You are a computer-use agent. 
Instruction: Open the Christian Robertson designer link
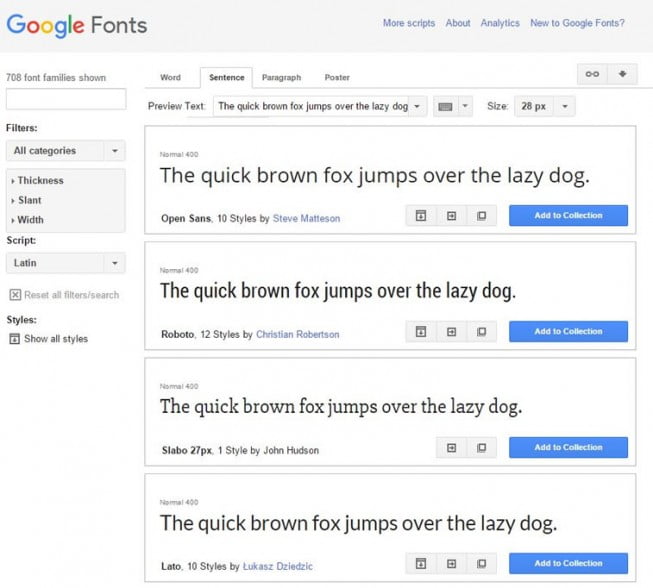pyautogui.click(x=297, y=334)
